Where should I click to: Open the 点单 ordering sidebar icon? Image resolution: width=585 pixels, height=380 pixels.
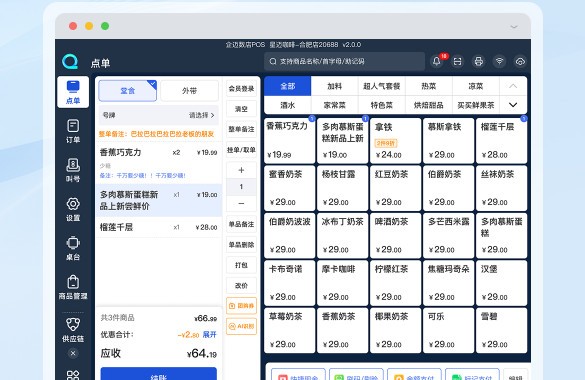tap(73, 92)
